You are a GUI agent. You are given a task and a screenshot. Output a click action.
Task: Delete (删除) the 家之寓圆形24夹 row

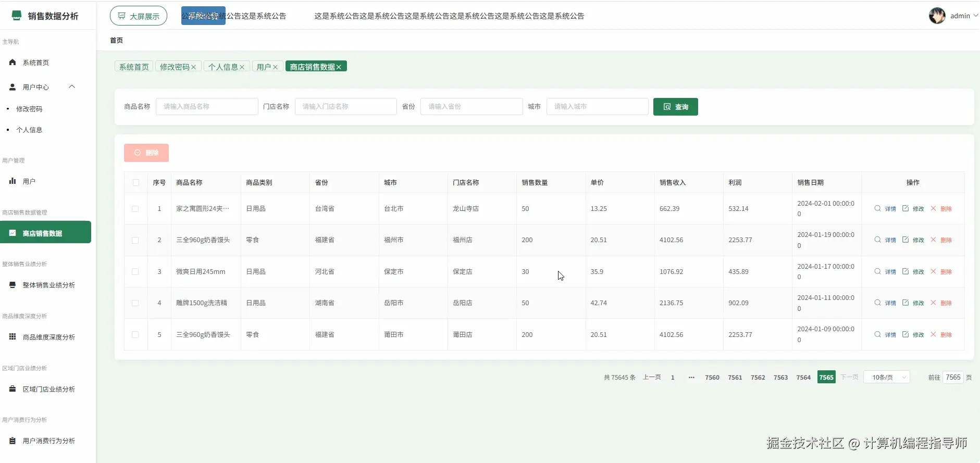pos(941,209)
